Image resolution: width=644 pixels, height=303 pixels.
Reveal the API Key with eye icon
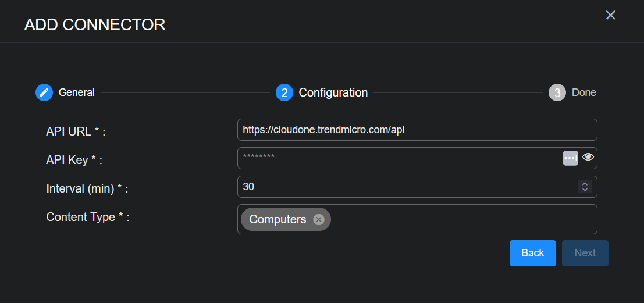(x=588, y=157)
